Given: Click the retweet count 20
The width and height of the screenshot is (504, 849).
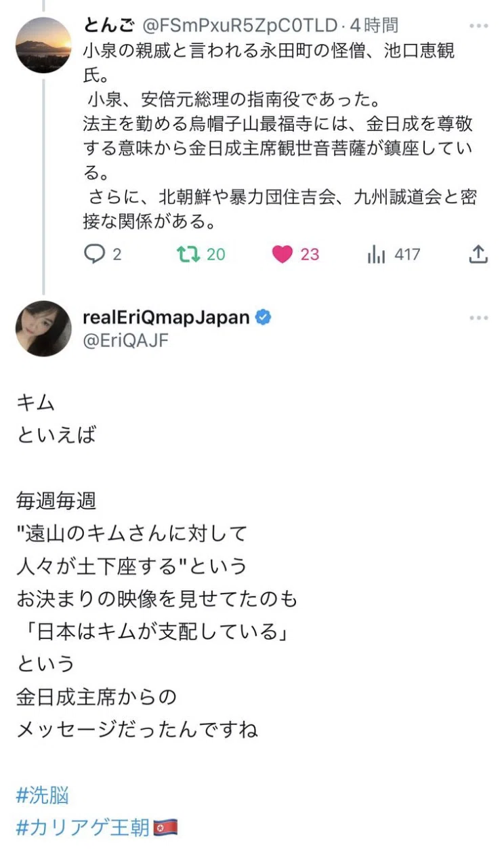Looking at the screenshot, I should [216, 255].
